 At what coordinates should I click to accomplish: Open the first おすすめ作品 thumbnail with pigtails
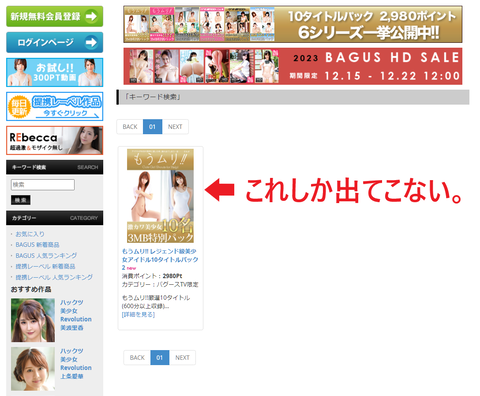coord(33,320)
